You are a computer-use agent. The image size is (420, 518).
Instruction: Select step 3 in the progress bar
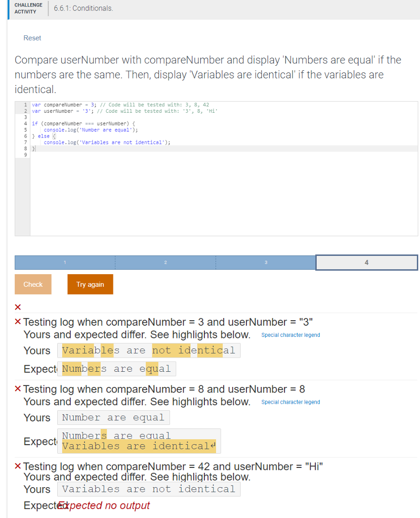266,262
